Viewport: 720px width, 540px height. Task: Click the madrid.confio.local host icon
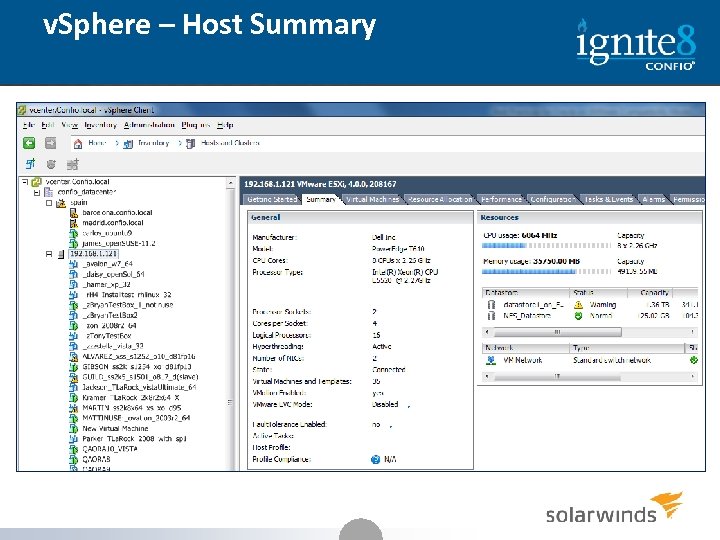point(73,223)
